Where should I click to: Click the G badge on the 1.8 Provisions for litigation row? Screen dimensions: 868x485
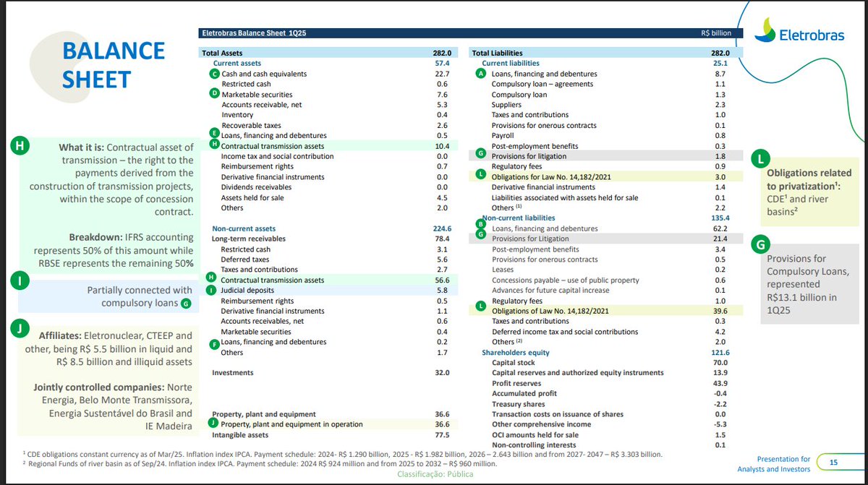(x=482, y=153)
